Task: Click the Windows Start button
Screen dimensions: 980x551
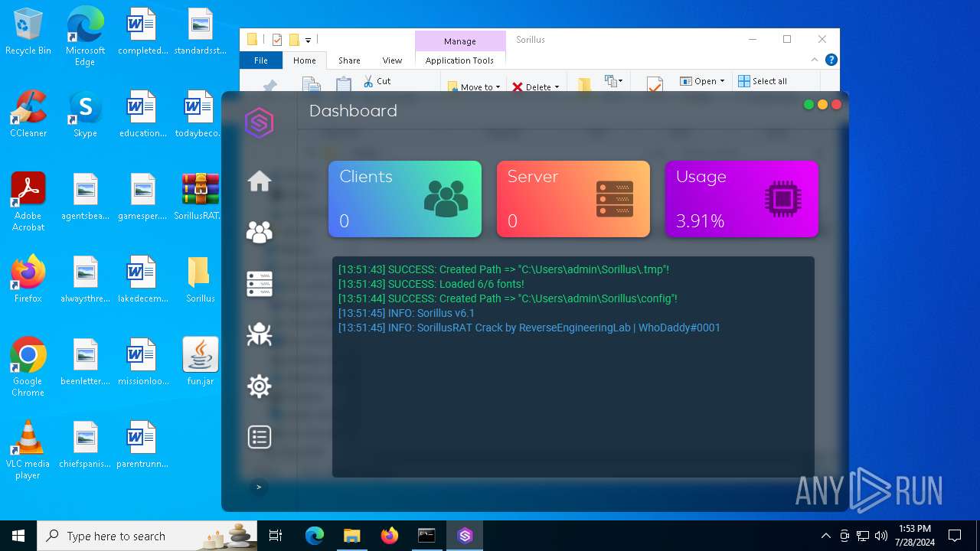Action: (18, 536)
